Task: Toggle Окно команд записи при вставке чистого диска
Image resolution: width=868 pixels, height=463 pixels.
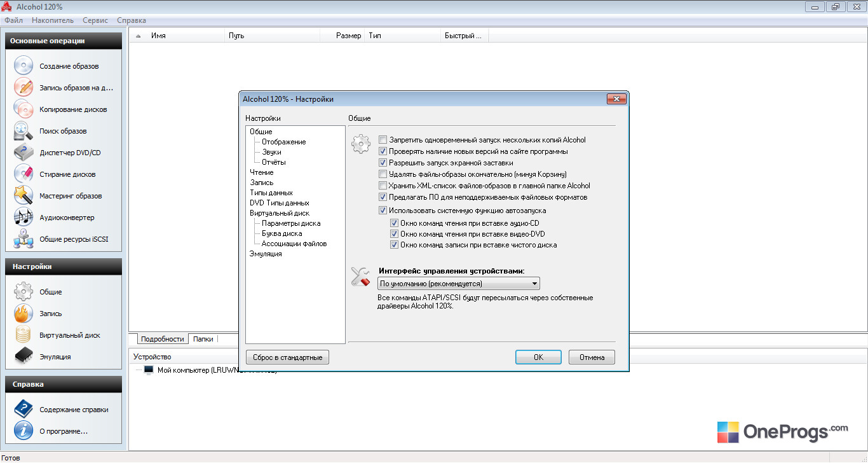Action: 395,245
